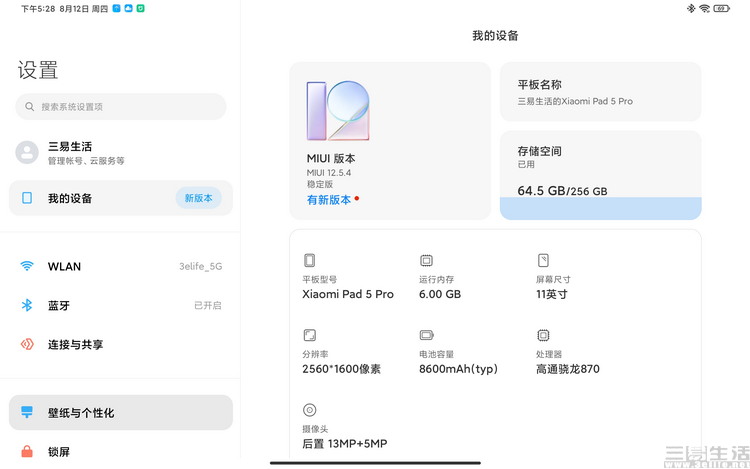The width and height of the screenshot is (750, 469).
Task: Click the 蓝牙 bluetooth icon in sidebar
Action: point(27,305)
